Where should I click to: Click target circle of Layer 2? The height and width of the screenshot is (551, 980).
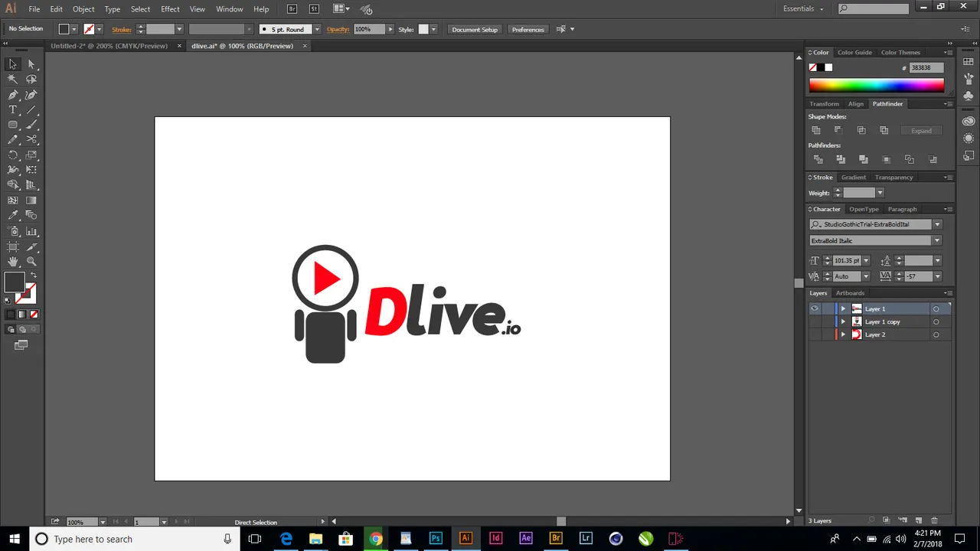[x=936, y=334]
